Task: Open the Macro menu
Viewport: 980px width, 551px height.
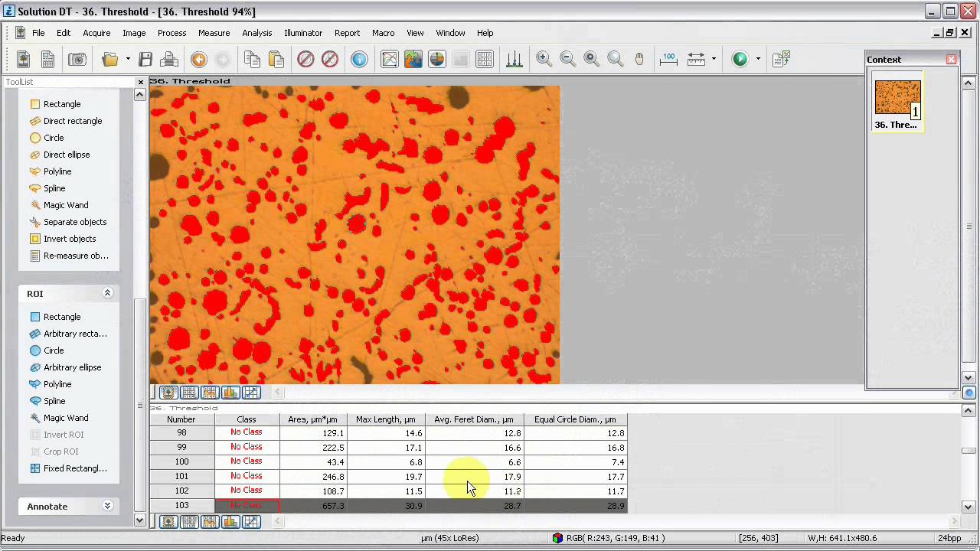Action: [383, 33]
